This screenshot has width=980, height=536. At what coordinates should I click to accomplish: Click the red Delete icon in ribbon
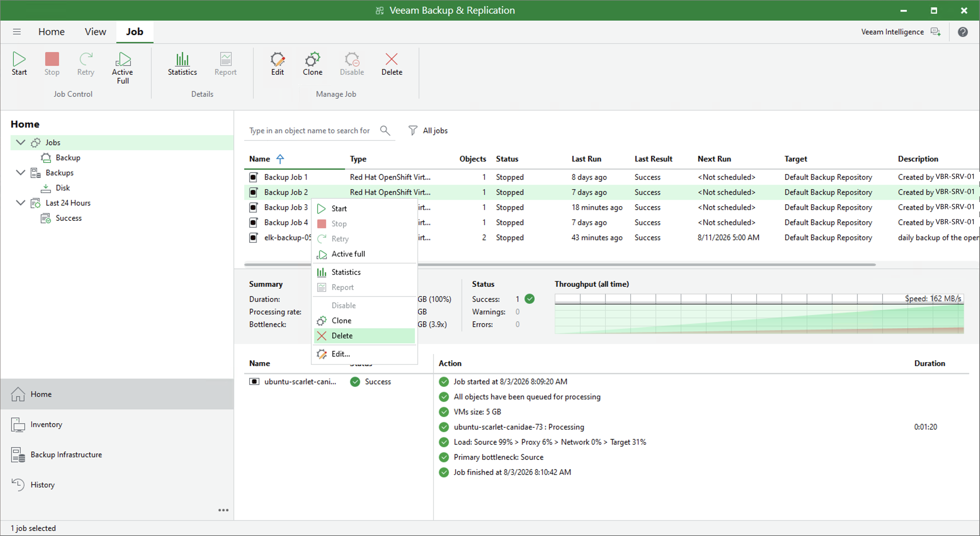392,59
